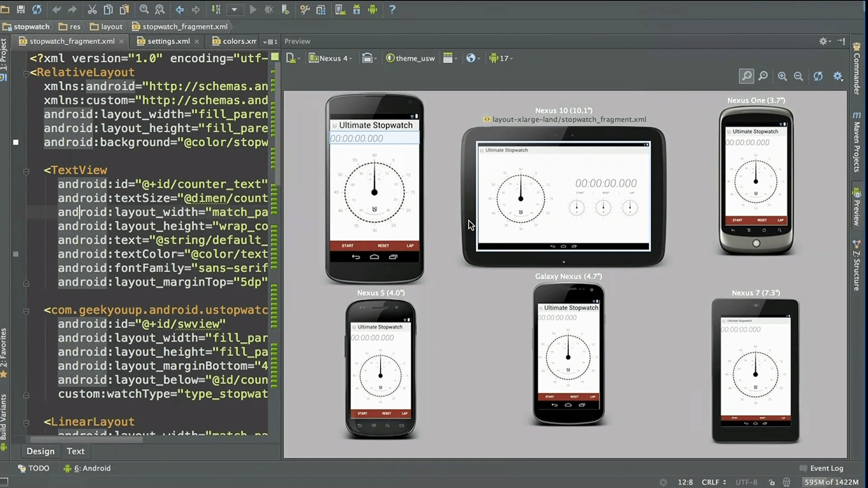Click the Save All toolbar icon
Image resolution: width=868 pixels, height=488 pixels.
[21, 9]
